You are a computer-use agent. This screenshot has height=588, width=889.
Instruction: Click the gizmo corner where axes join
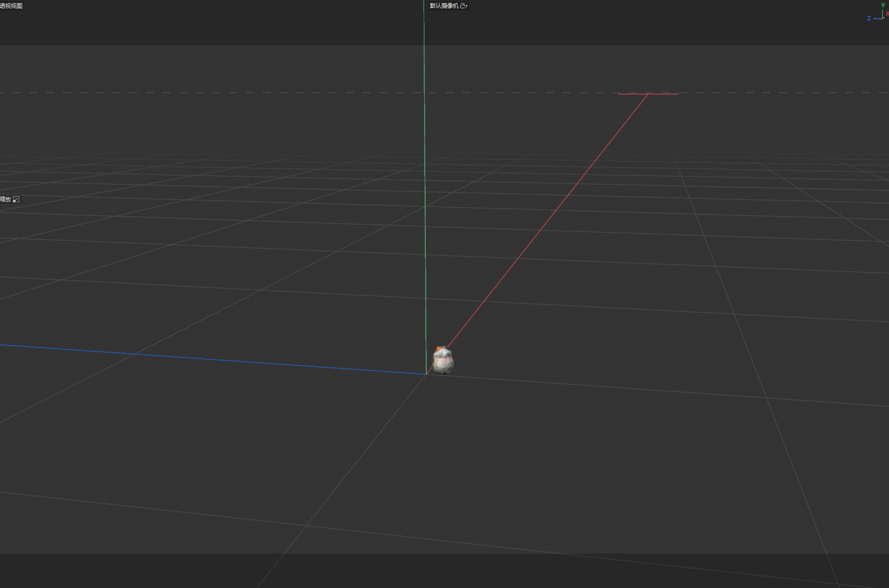click(883, 19)
